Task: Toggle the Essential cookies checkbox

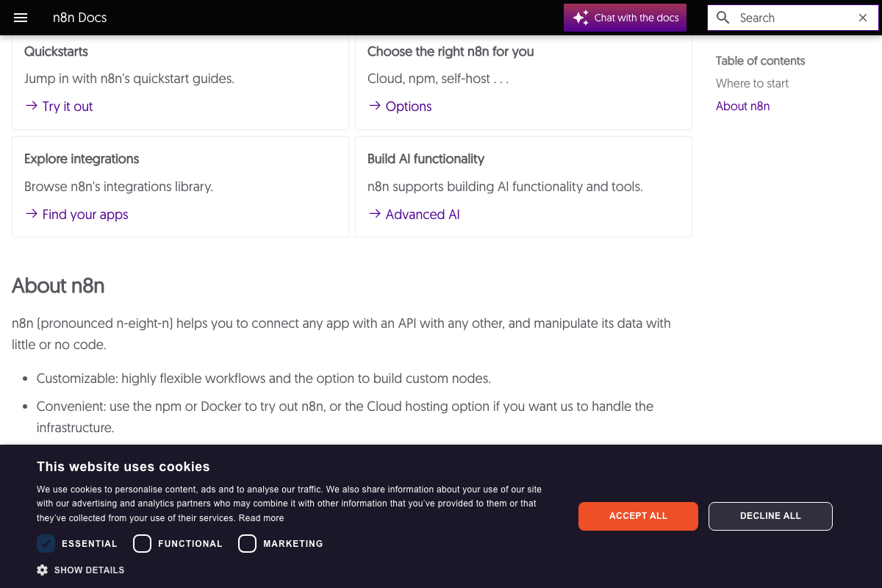Action: pyautogui.click(x=46, y=543)
